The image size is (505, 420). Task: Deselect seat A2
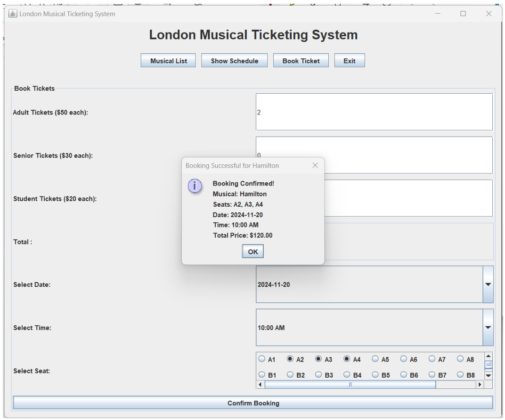coord(289,359)
